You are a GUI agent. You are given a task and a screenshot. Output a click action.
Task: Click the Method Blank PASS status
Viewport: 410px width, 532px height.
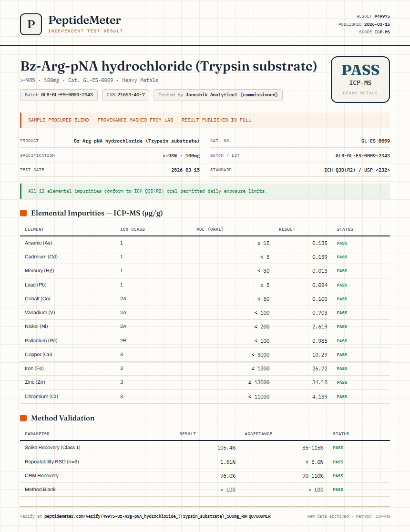pyautogui.click(x=338, y=490)
